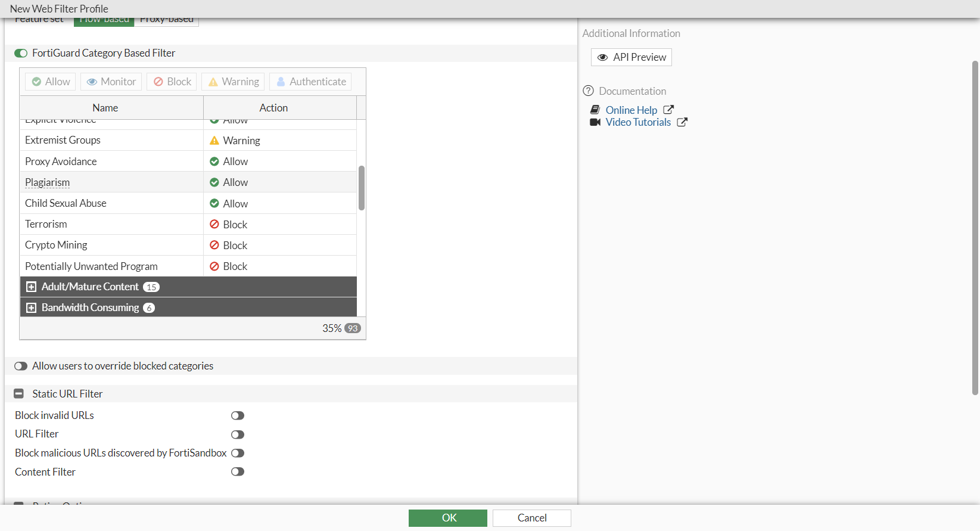Screen dimensions: 980x531
Task: Click the 6 badge on Bandwidth Consuming
Action: click(149, 308)
